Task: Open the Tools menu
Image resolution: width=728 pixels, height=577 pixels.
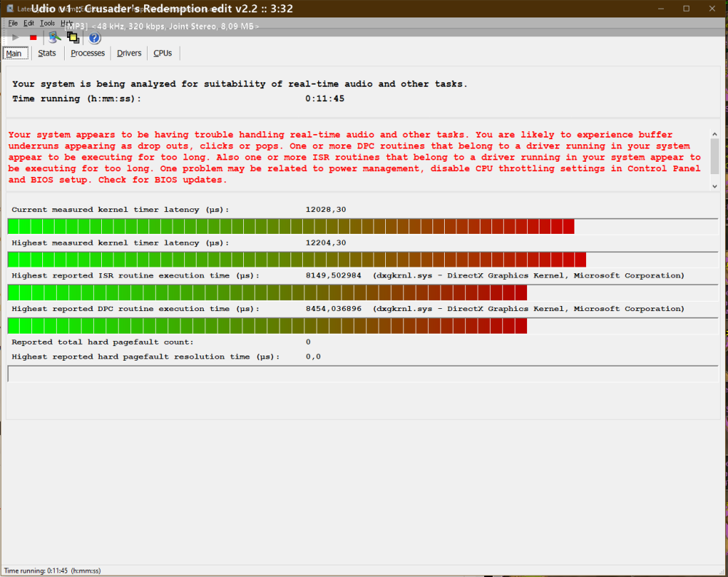Action: click(47, 23)
